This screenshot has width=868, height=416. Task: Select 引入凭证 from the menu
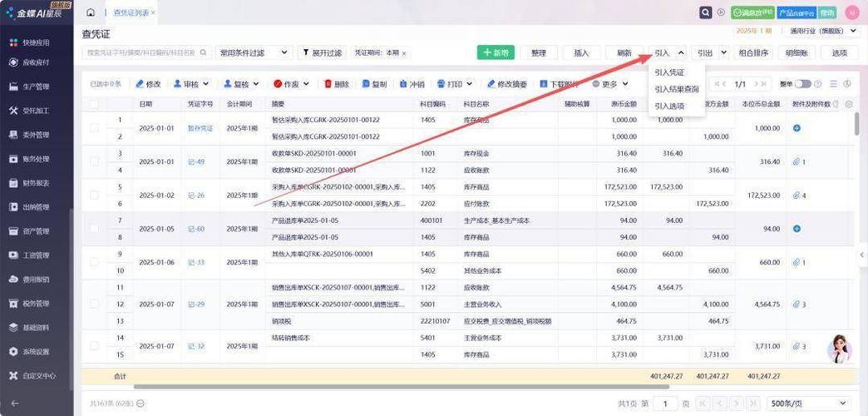[669, 72]
